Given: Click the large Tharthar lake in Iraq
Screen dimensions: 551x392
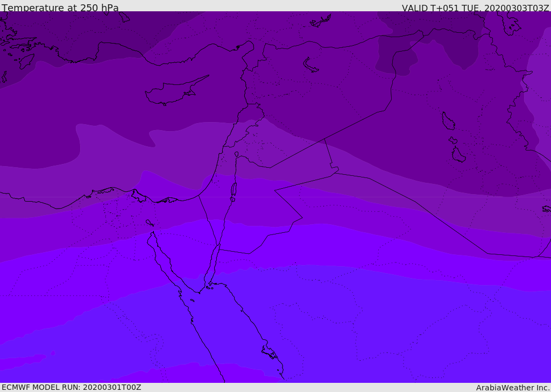Looking at the screenshot, I should tap(448, 121).
